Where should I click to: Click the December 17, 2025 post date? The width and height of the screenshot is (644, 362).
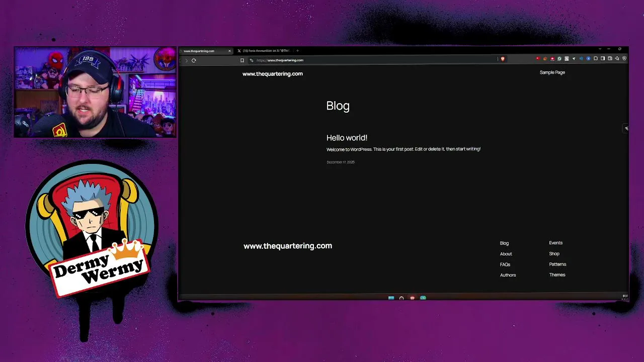click(x=341, y=162)
